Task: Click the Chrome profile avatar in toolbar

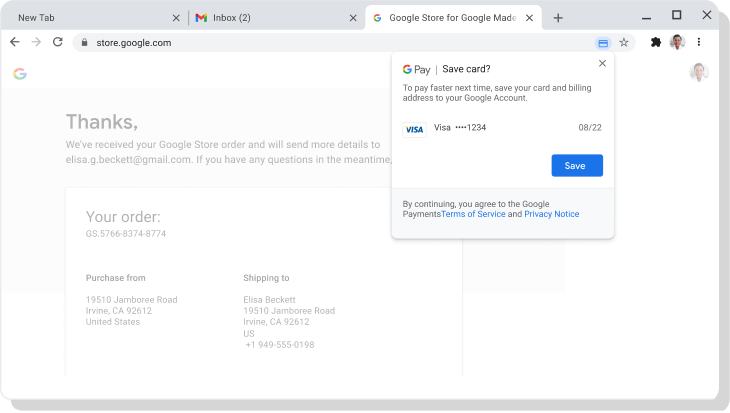Action: point(677,42)
